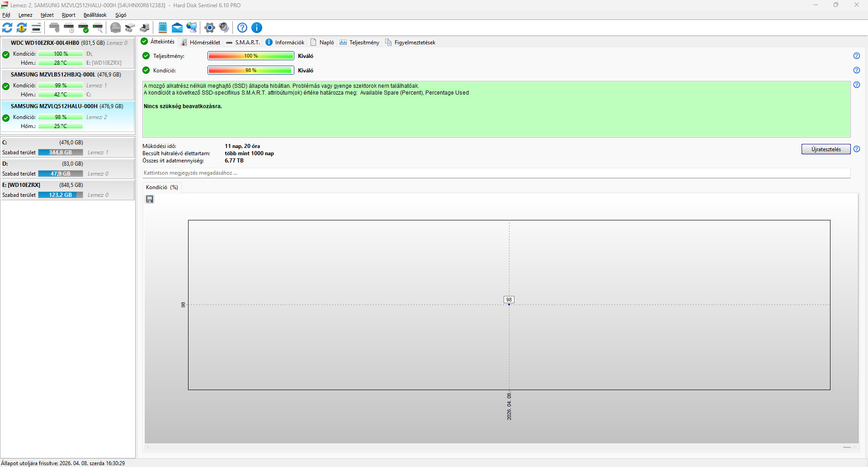Click the comment field Kattintson megjegyzés megadásához

pos(496,173)
